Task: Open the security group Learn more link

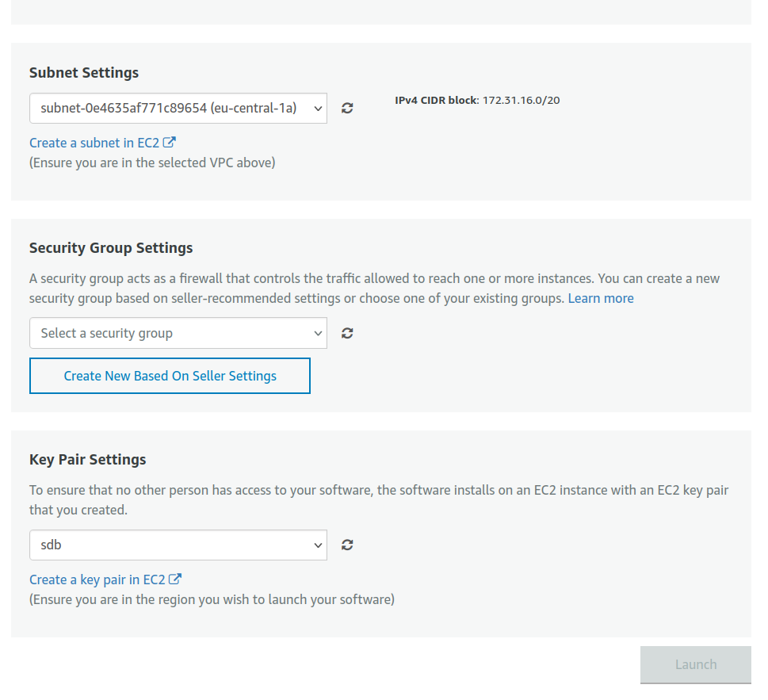Action: tap(600, 299)
